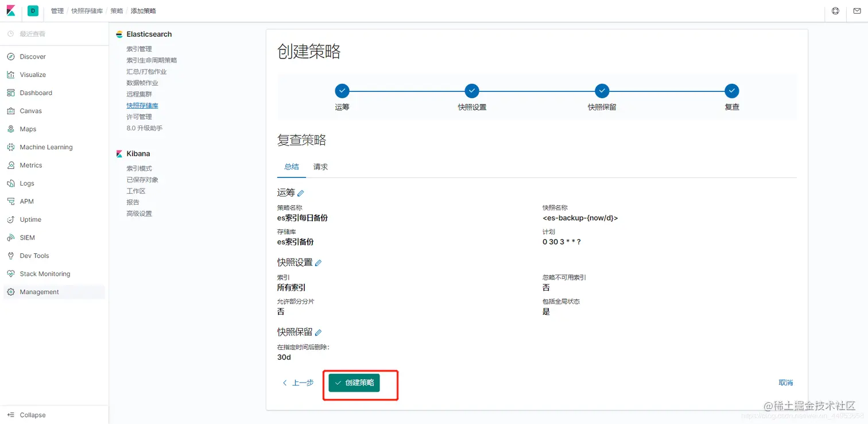The width and height of the screenshot is (868, 424).
Task: Click the 创建策略 button
Action: pos(354,383)
